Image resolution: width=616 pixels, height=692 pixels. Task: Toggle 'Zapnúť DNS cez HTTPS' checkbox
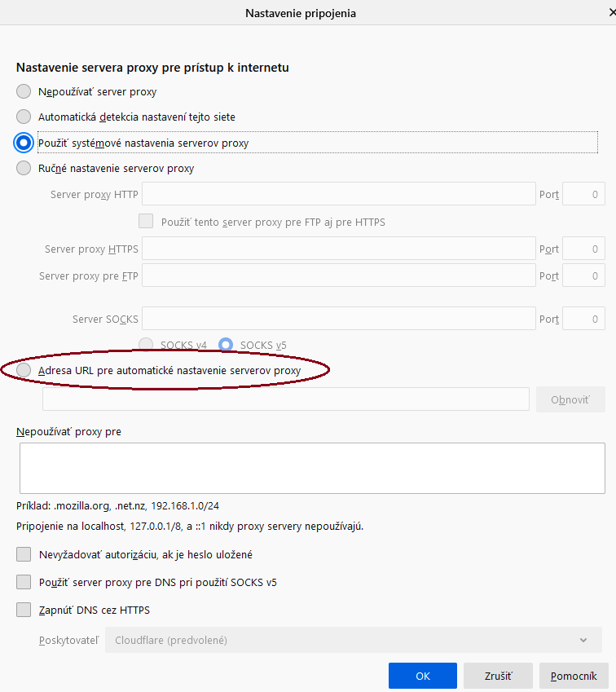coord(24,610)
